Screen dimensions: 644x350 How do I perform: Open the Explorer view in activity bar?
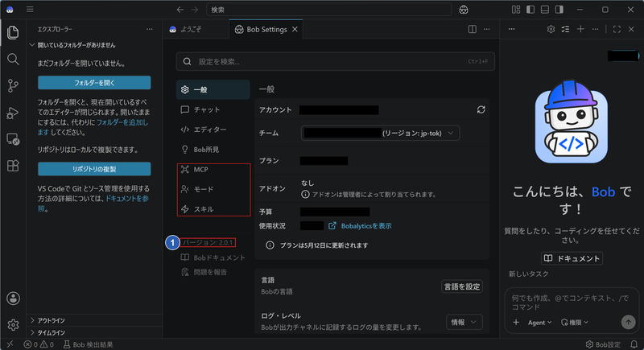[13, 32]
